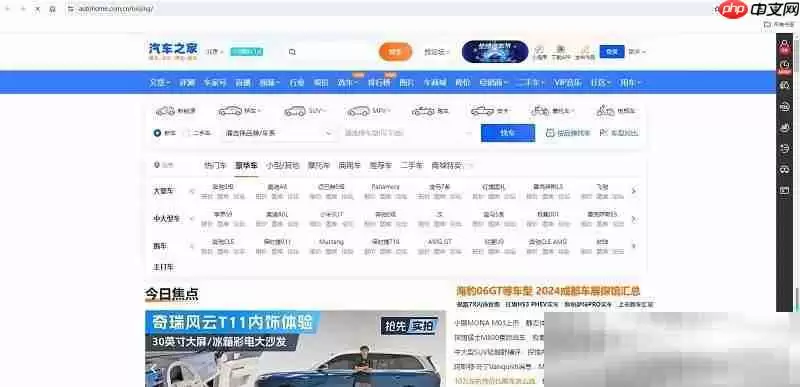Click the blue 找车 button

(508, 133)
